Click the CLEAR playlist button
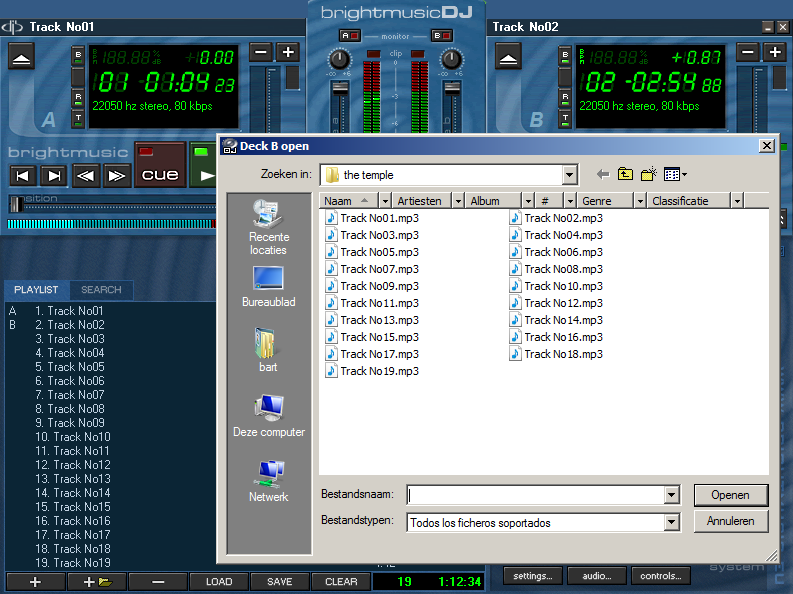 [x=341, y=582]
